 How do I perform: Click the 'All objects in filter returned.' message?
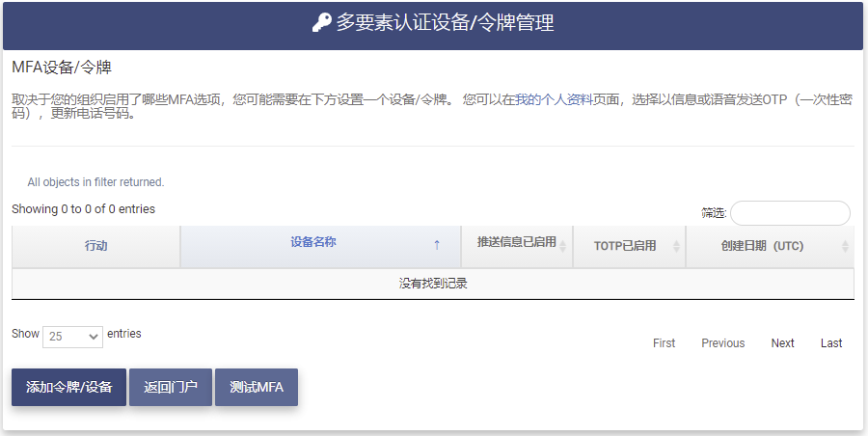coord(95,182)
